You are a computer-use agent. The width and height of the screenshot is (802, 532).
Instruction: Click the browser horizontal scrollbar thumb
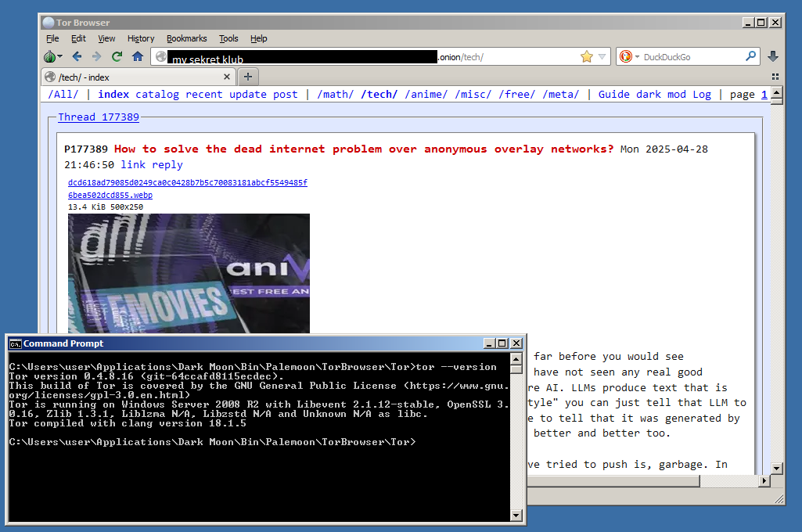[613, 481]
